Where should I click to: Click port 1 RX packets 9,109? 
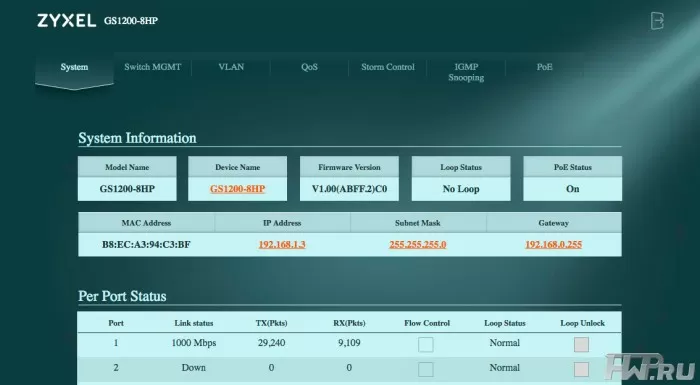pos(349,343)
